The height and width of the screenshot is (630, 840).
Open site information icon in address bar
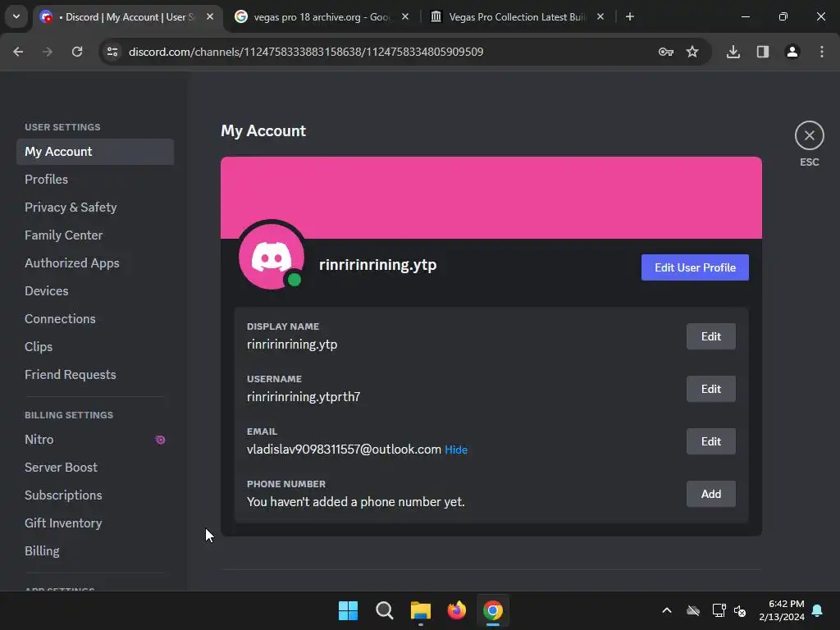(x=112, y=52)
